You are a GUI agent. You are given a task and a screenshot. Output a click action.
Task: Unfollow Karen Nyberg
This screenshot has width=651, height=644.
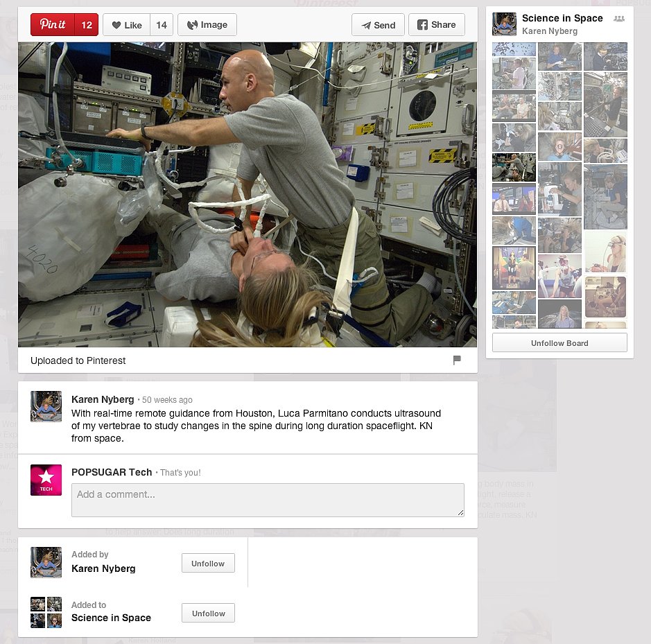208,564
